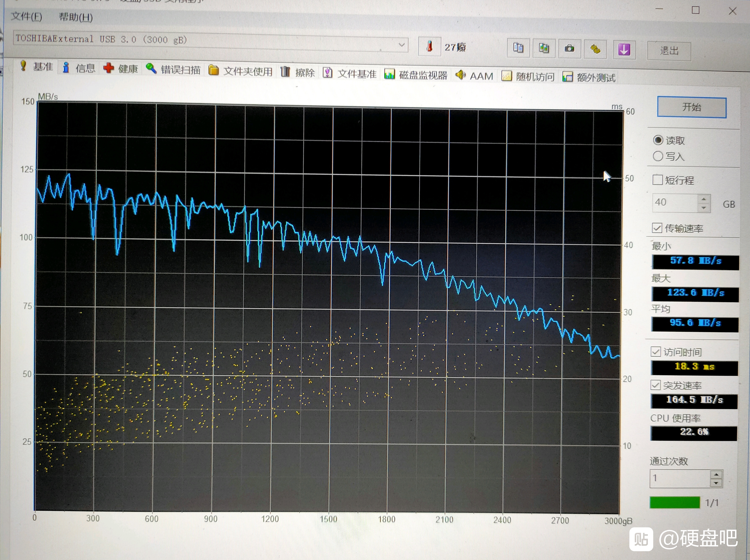The width and height of the screenshot is (750, 560).
Task: Click the folder usage icon
Action: coord(213,70)
